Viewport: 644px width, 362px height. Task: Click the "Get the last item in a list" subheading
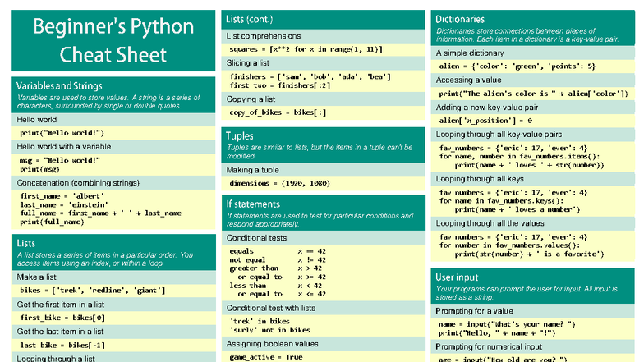click(61, 332)
